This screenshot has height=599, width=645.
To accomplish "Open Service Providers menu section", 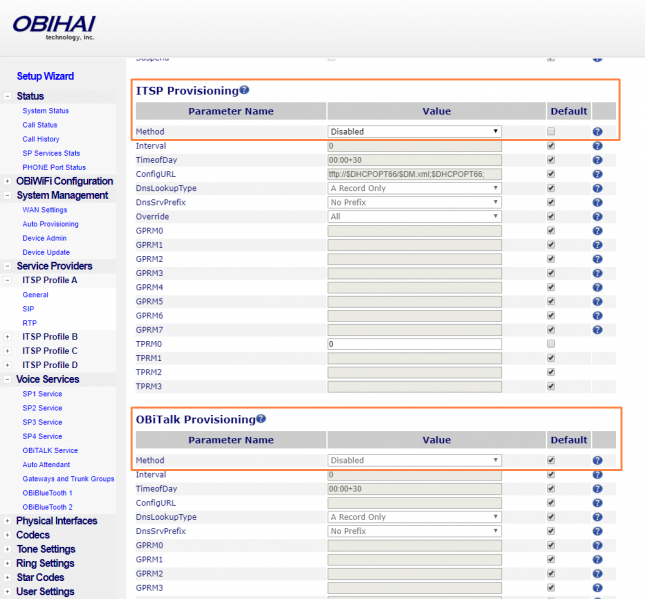I will (54, 266).
